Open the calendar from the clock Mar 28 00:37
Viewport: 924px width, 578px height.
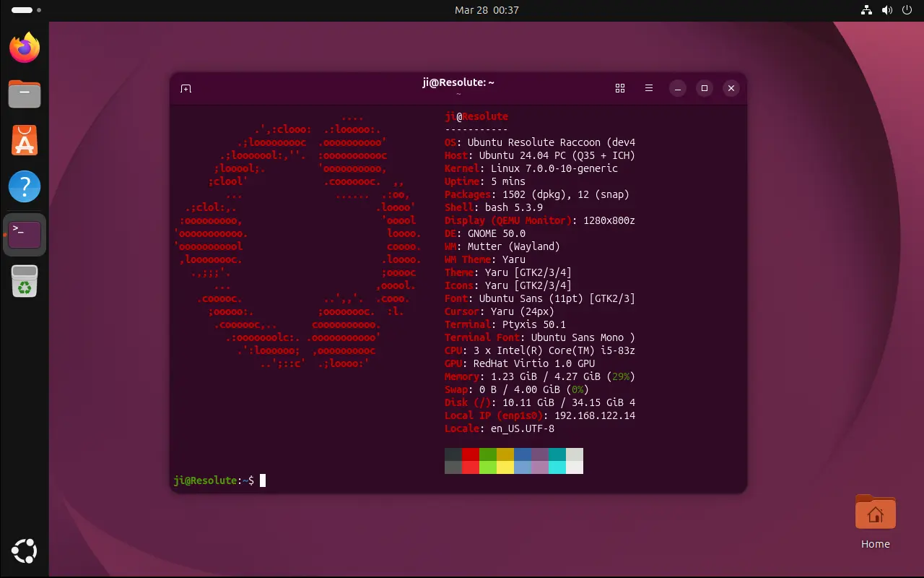tap(487, 10)
